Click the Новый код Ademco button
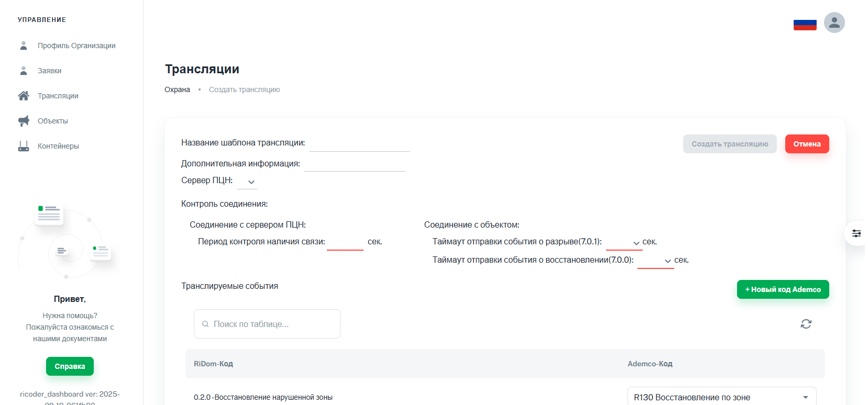Image resolution: width=868 pixels, height=405 pixels. [x=783, y=289]
